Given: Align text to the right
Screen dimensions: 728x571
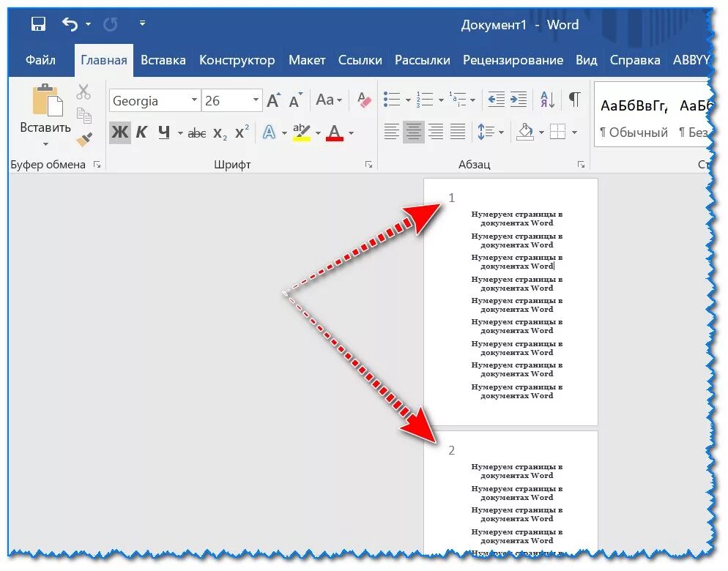Looking at the screenshot, I should (x=436, y=133).
